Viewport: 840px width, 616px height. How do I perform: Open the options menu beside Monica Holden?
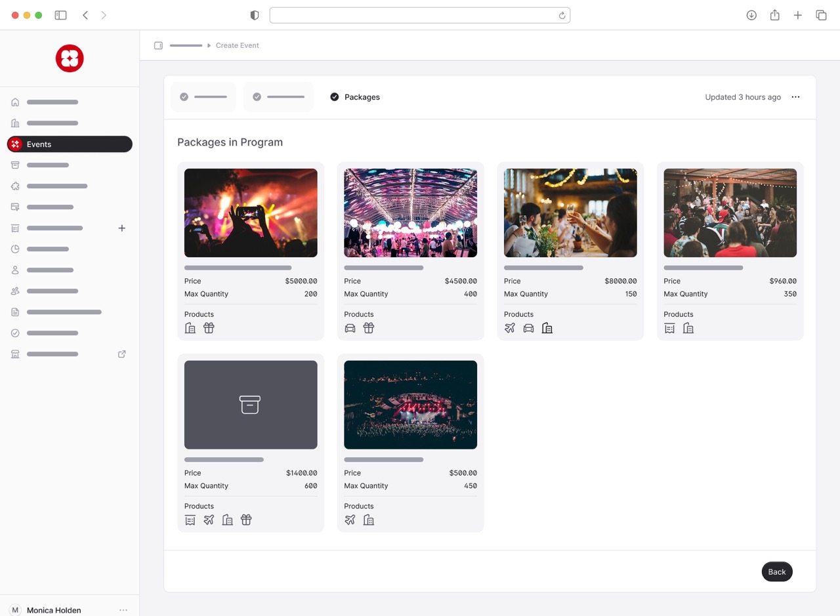pyautogui.click(x=123, y=610)
